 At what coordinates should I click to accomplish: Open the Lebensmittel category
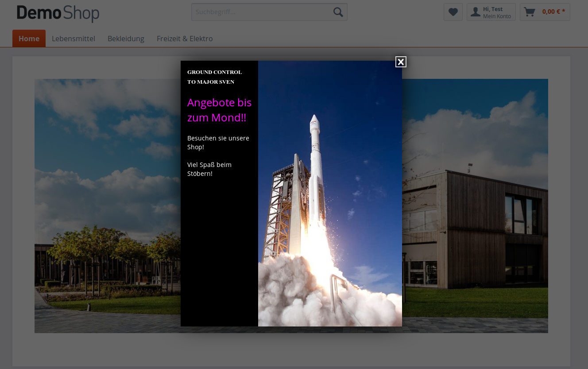[73, 39]
